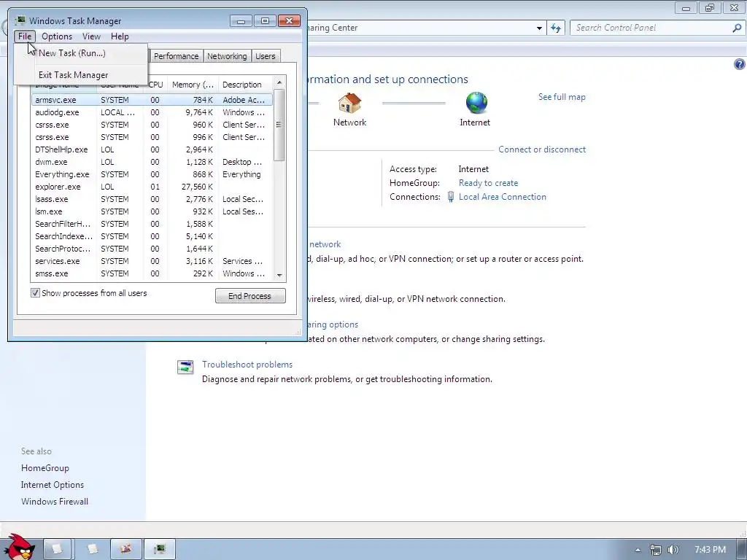Select the SearchProtoc... process
The width and height of the screenshot is (747, 560).
(152, 249)
